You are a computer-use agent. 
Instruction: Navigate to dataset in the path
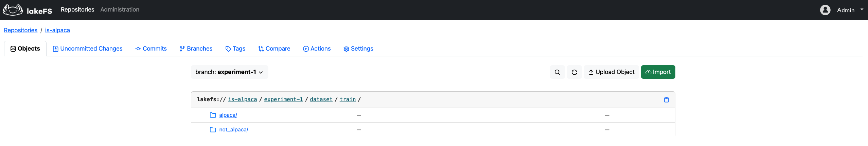click(321, 99)
